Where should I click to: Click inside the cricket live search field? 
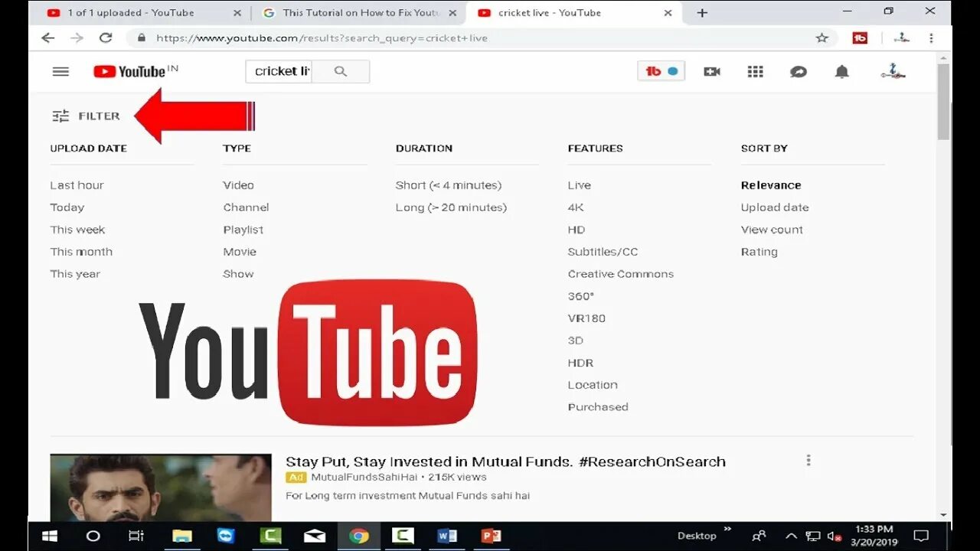click(x=279, y=71)
